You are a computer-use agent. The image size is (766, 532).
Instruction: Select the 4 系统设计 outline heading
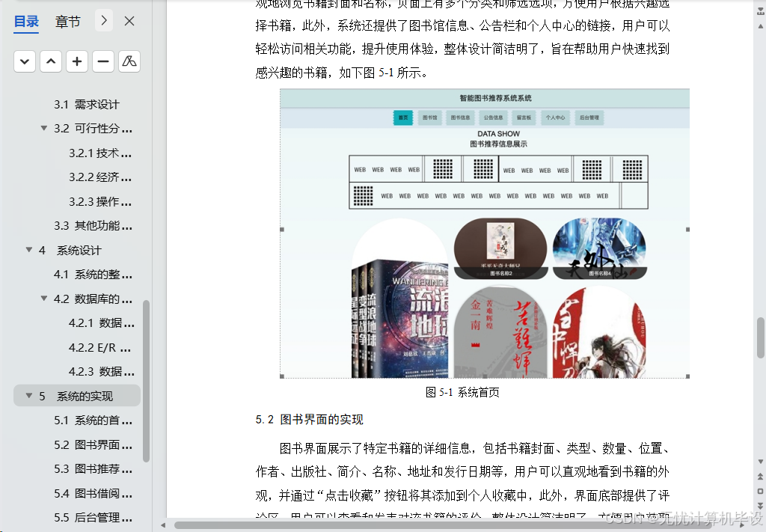pos(70,250)
